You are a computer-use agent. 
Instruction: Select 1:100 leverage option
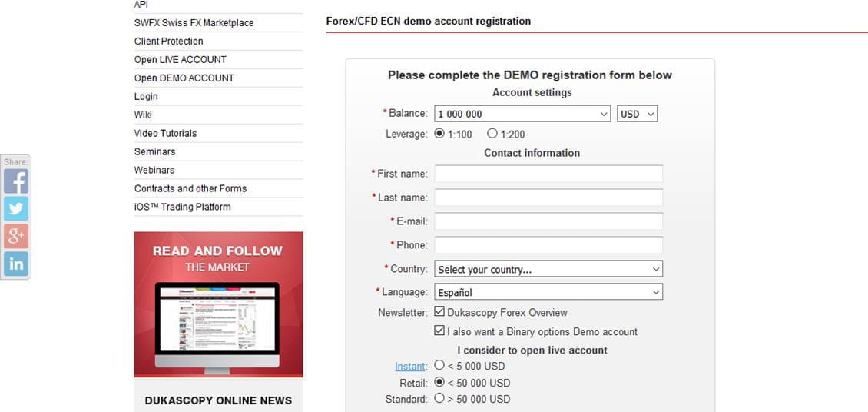click(439, 134)
